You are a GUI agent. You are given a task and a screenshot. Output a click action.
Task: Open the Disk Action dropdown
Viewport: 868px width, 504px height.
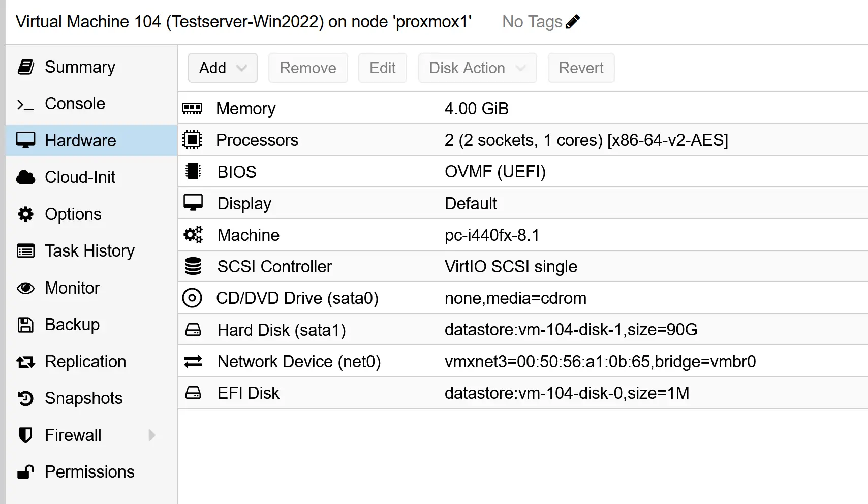click(x=477, y=68)
